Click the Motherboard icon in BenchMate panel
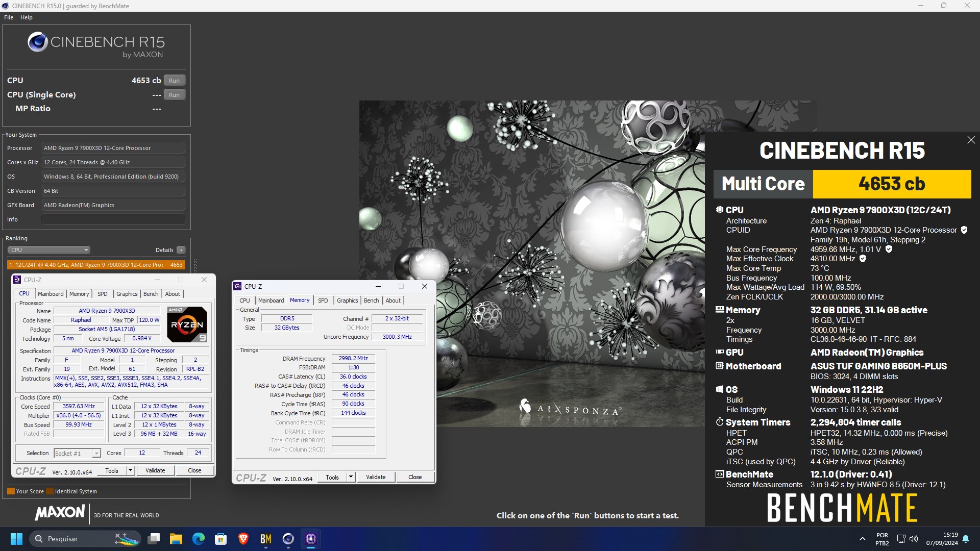Viewport: 980px width, 551px height. coord(720,366)
